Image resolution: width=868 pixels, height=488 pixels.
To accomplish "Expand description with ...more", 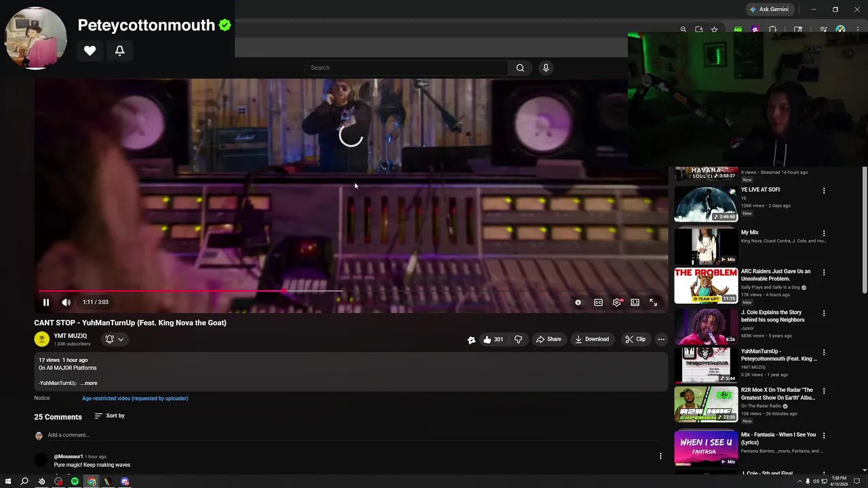I will coord(89,383).
